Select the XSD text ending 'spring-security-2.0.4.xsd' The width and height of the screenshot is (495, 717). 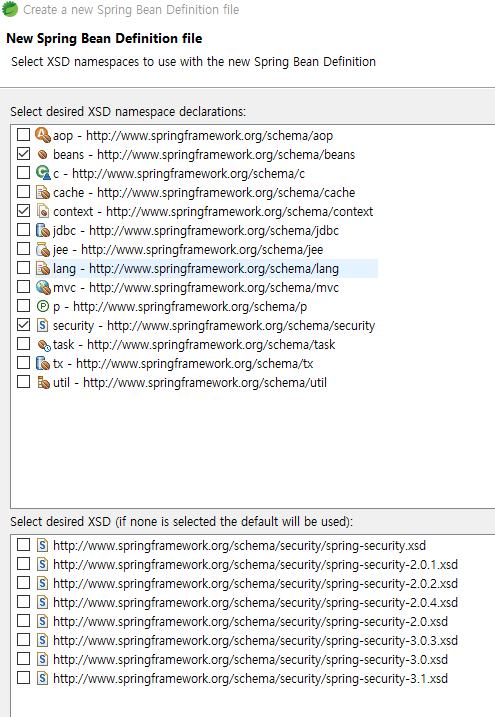(255, 603)
